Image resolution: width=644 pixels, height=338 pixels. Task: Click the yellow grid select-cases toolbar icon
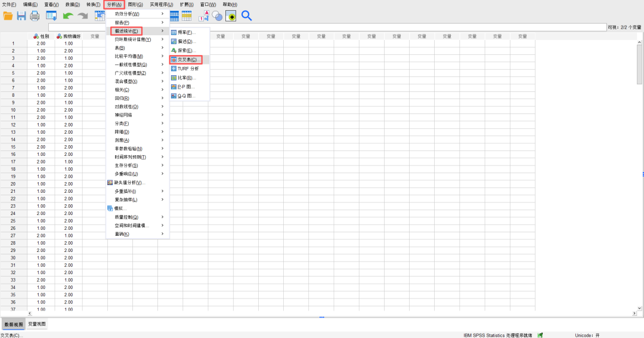(187, 16)
